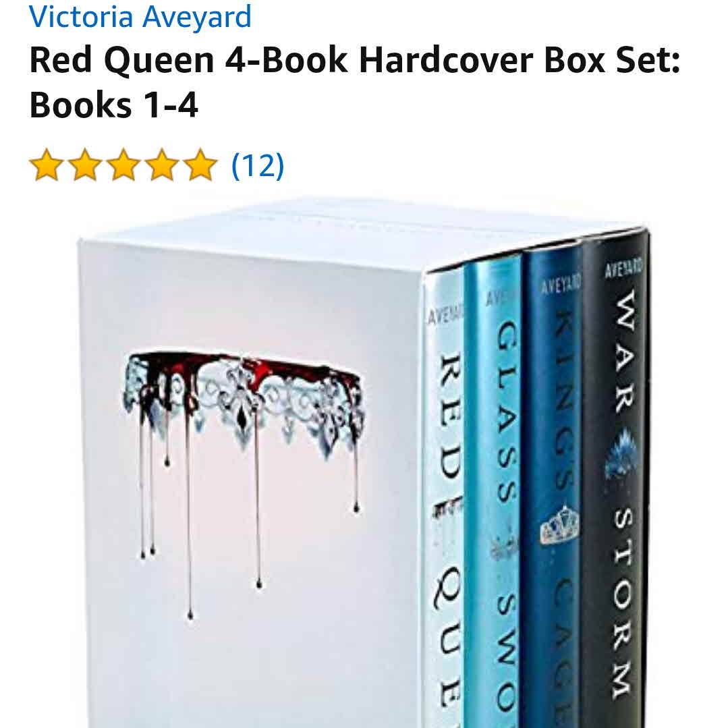Screen dimensions: 728x728
Task: Click the first gold rating star
Action: pos(47,165)
